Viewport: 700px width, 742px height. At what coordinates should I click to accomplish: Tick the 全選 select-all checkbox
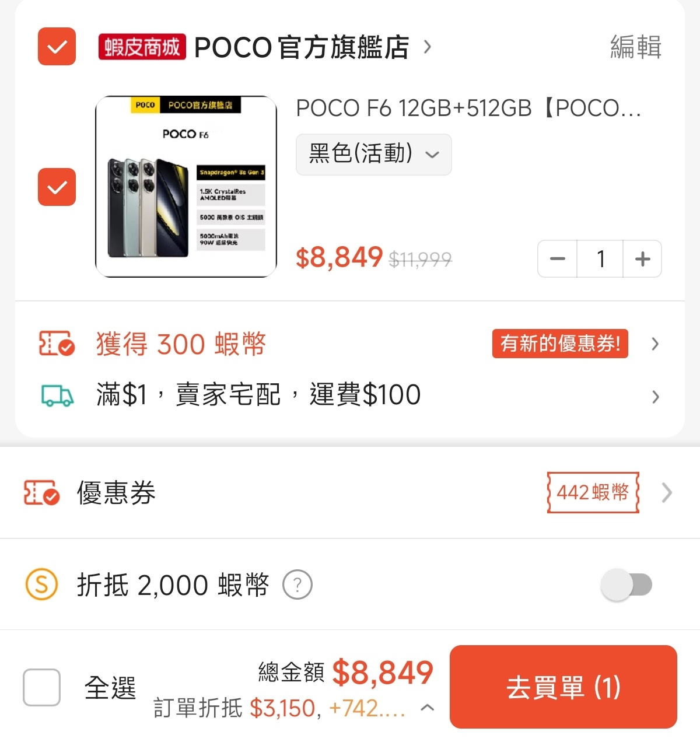click(41, 687)
